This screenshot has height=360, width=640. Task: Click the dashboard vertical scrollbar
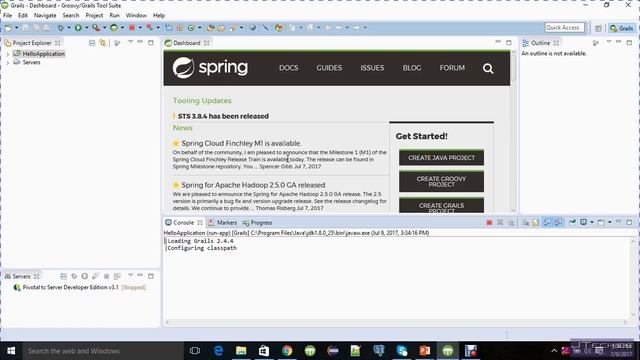click(513, 131)
